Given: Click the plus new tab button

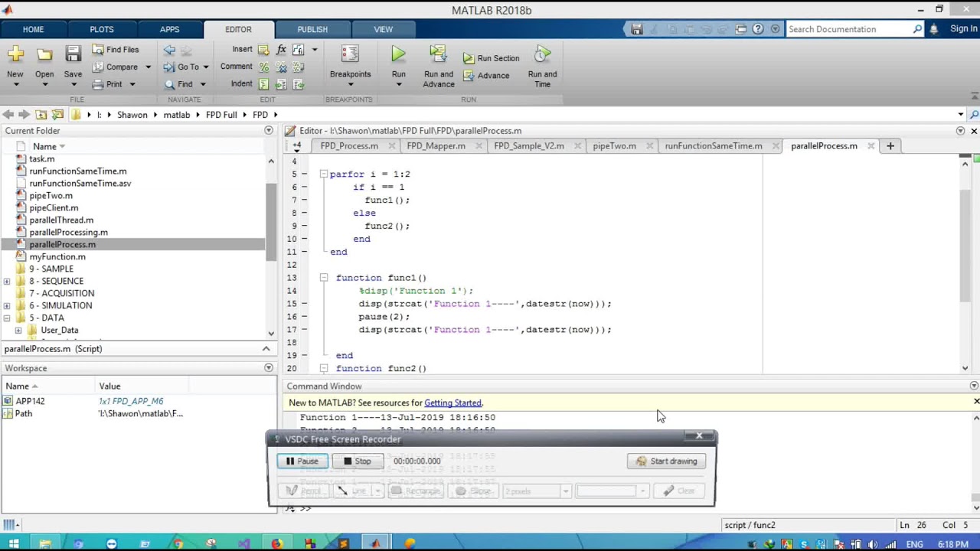Looking at the screenshot, I should tap(890, 145).
